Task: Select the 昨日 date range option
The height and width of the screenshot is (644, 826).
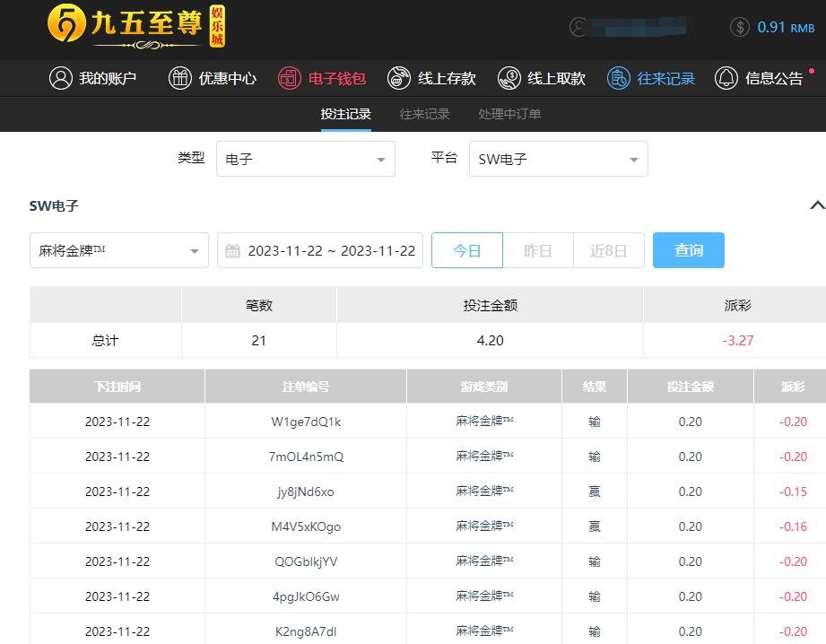Action: click(x=537, y=250)
